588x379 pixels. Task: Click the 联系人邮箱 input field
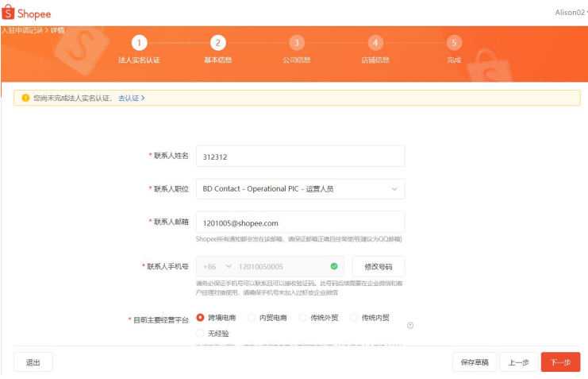point(301,222)
